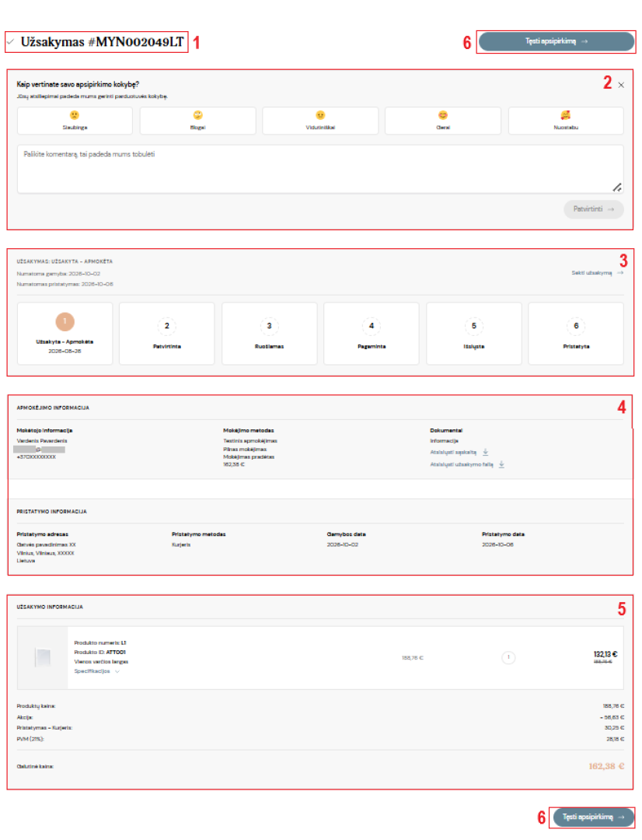
Task: Rate the shopping experience as Siaubinga
Action: (x=75, y=121)
